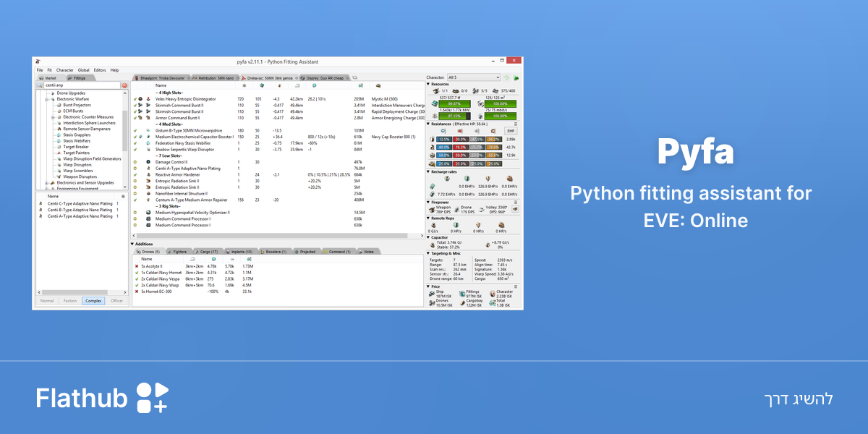Toggle the Acolyte II drones active state
868x434 pixels.
pyautogui.click(x=135, y=265)
